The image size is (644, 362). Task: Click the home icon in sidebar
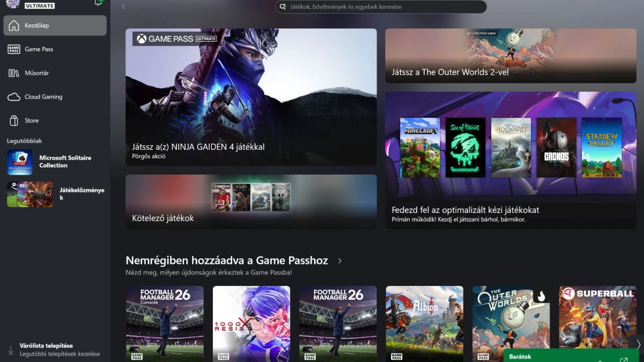13,26
